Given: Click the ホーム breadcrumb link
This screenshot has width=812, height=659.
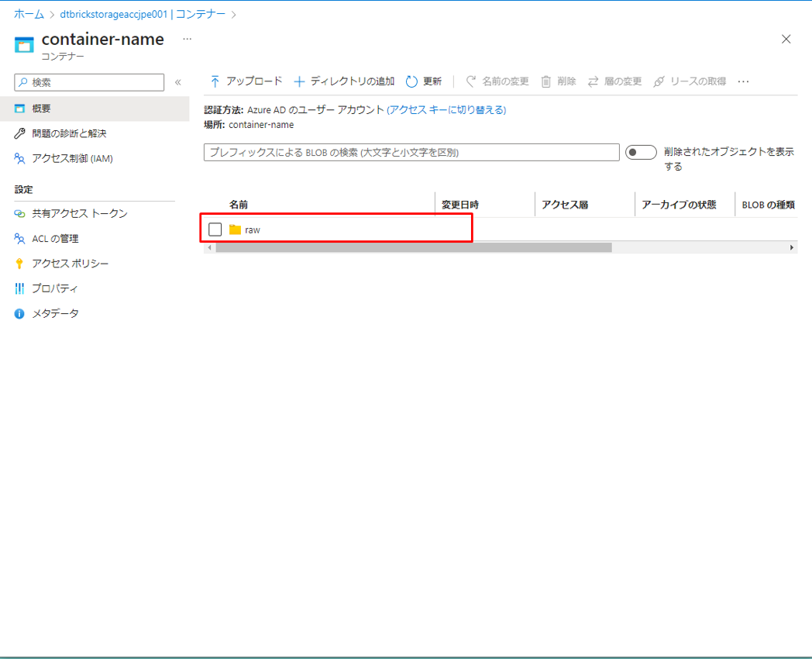Looking at the screenshot, I should pyautogui.click(x=29, y=14).
